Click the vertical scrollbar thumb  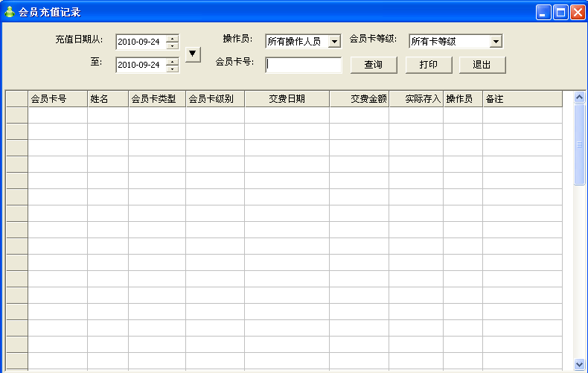tap(580, 144)
